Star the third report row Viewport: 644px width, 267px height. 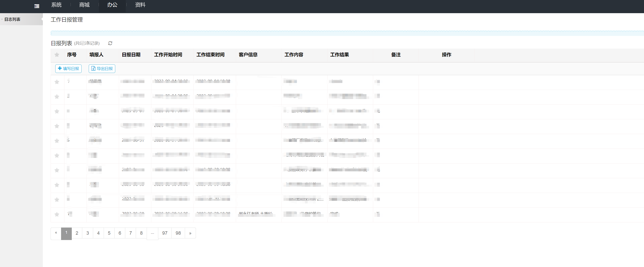pos(57,111)
